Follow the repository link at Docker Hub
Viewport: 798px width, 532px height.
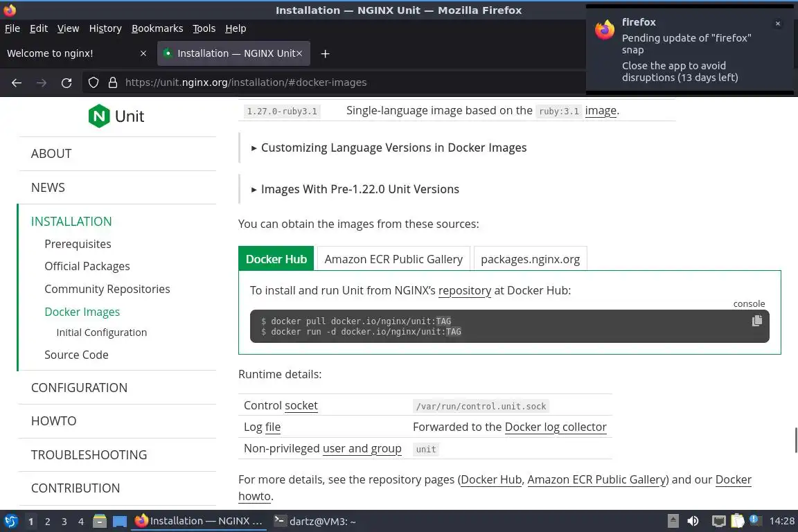click(465, 290)
